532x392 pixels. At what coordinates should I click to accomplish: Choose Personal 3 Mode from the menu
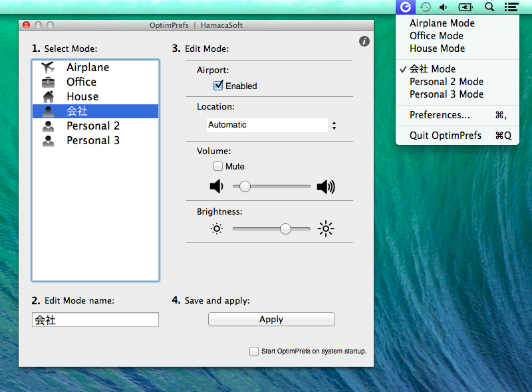[457, 94]
